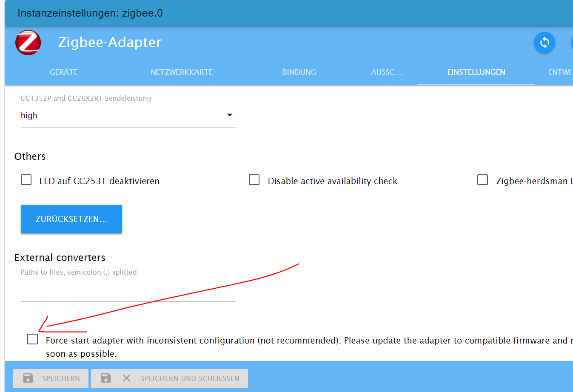Viewport: 573px width, 392px height.
Task: Click the Speichern button
Action: point(51,378)
